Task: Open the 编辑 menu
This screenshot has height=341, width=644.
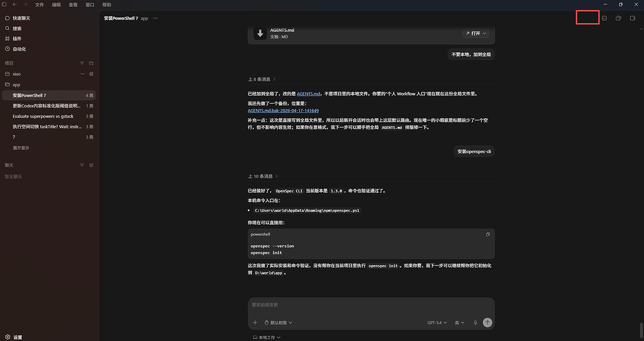Action: [56, 5]
